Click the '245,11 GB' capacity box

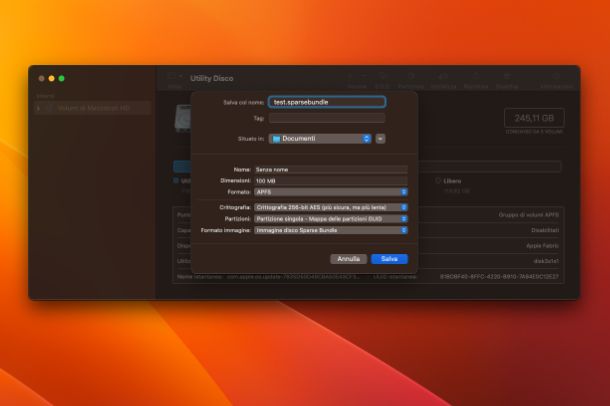tap(534, 118)
